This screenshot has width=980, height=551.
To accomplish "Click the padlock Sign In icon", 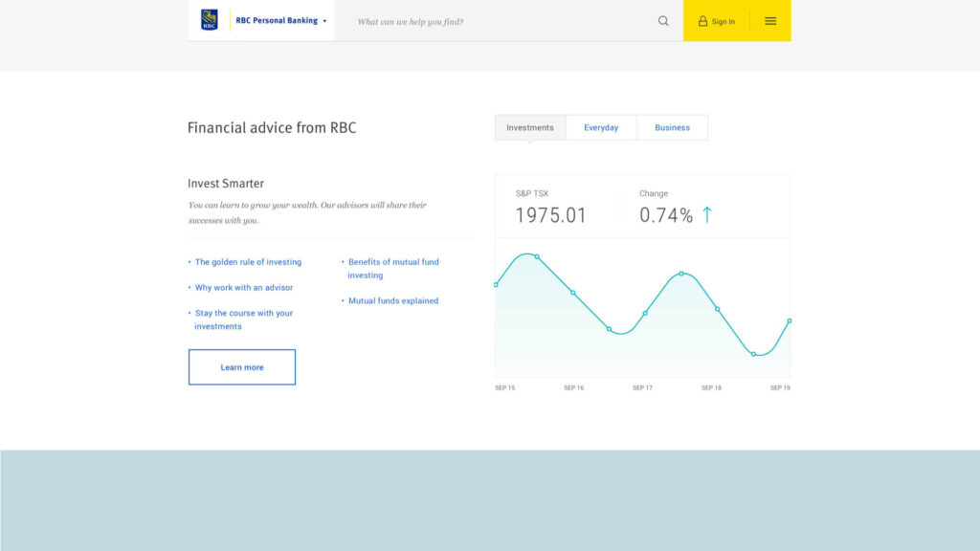I will click(x=702, y=21).
